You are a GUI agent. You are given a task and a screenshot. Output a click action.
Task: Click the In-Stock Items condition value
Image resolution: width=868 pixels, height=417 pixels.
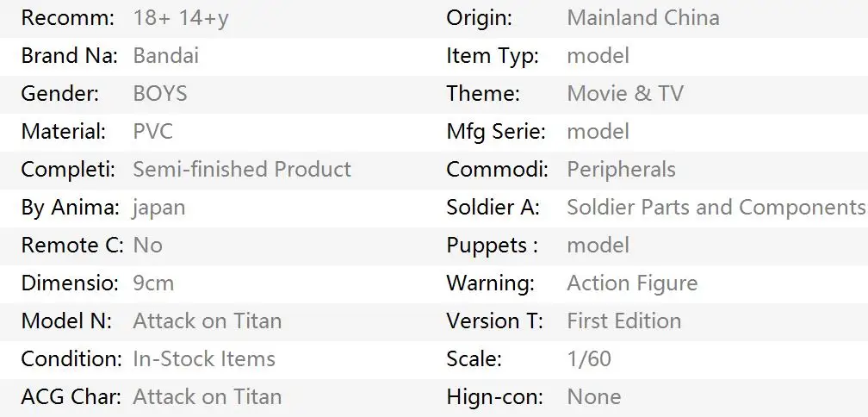coord(203,359)
